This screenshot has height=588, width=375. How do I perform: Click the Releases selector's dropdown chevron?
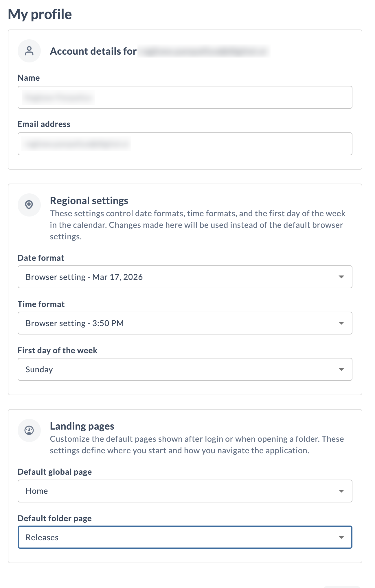click(342, 537)
